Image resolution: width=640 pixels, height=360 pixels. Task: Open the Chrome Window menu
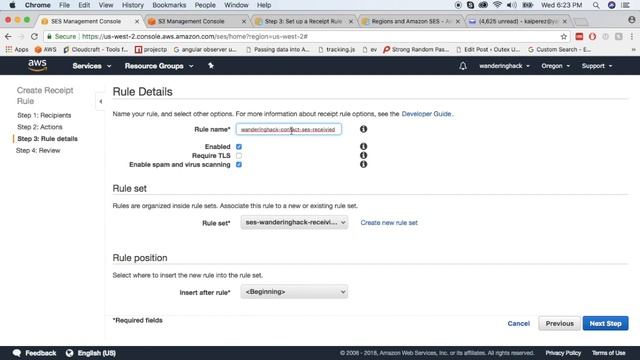(x=236, y=5)
